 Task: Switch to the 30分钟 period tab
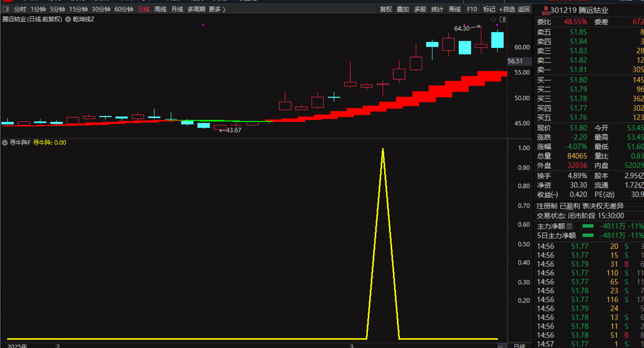pyautogui.click(x=101, y=9)
